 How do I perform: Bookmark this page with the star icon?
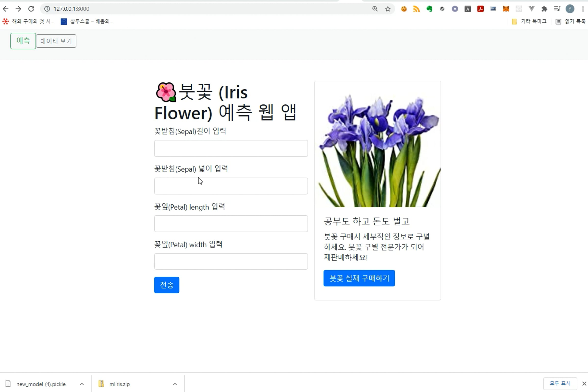(x=388, y=9)
